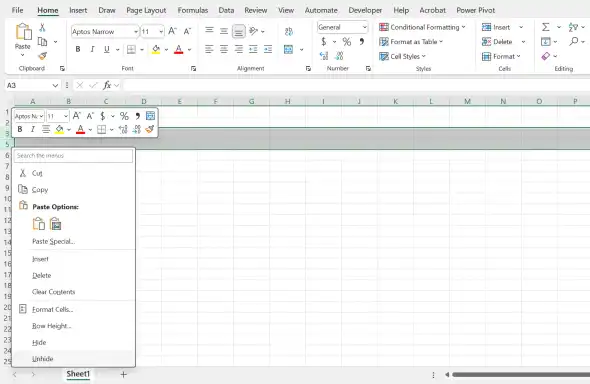Click Insert in the Cells group
The width and height of the screenshot is (590, 384).
pos(497,27)
